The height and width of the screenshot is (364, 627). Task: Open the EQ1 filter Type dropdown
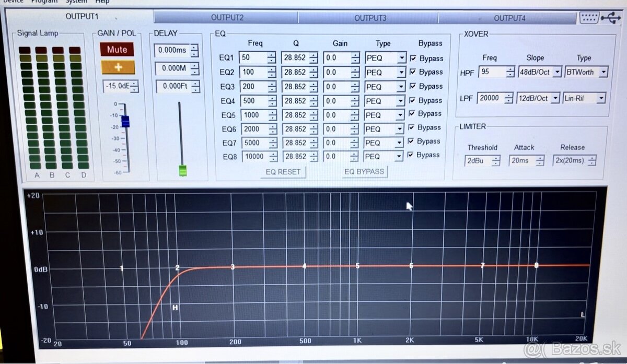pos(402,58)
